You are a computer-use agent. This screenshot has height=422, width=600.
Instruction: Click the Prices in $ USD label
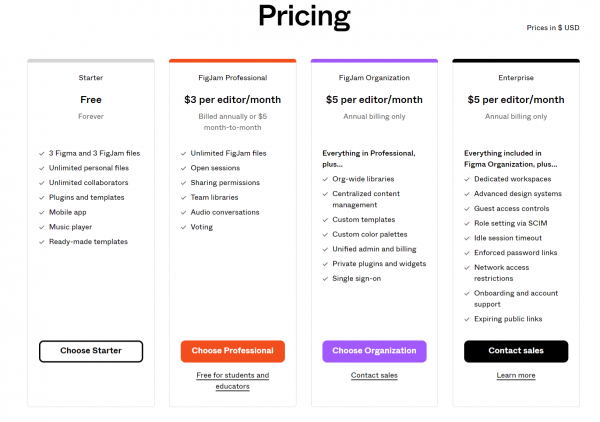coord(553,28)
